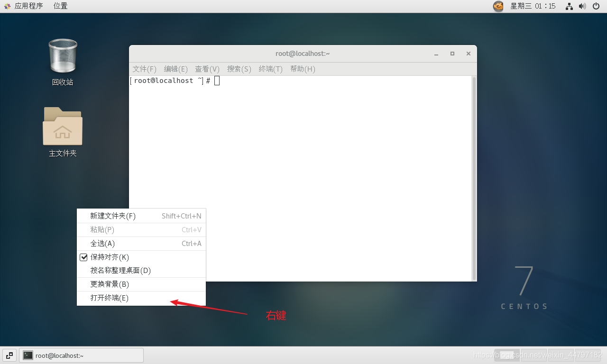Image resolution: width=607 pixels, height=364 pixels.
Task: Choose Change Background (更换背景) in context menu
Action: [x=141, y=284]
